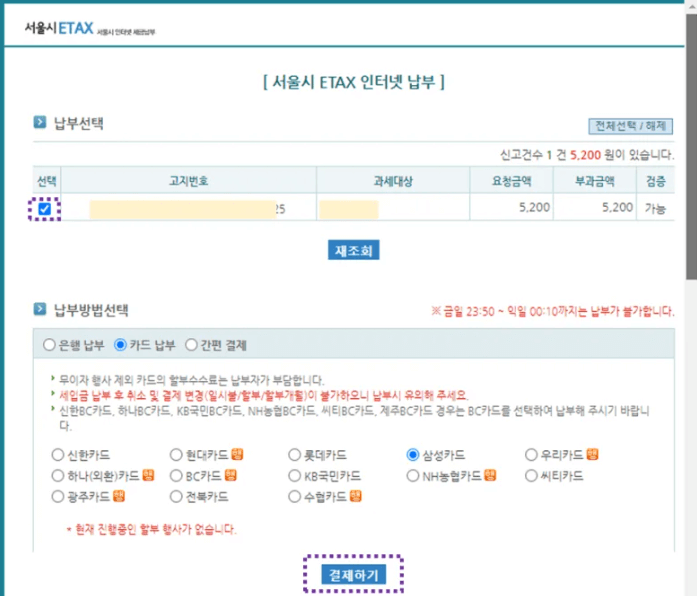Click the 현재 진행중인 할부 행사가 없습니다 notice
The height and width of the screenshot is (596, 697).
point(152,529)
